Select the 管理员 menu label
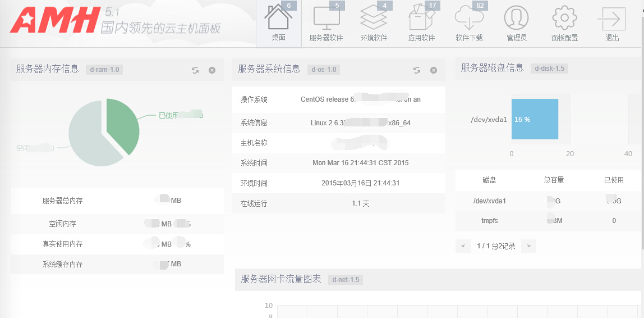Viewport: 644px width, 318px height. tap(517, 38)
